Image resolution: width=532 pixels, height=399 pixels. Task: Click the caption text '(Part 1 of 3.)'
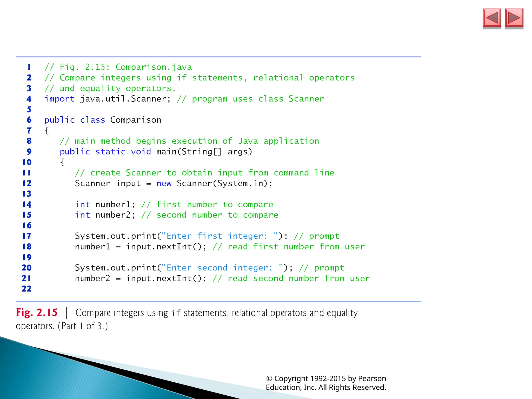coord(83,326)
